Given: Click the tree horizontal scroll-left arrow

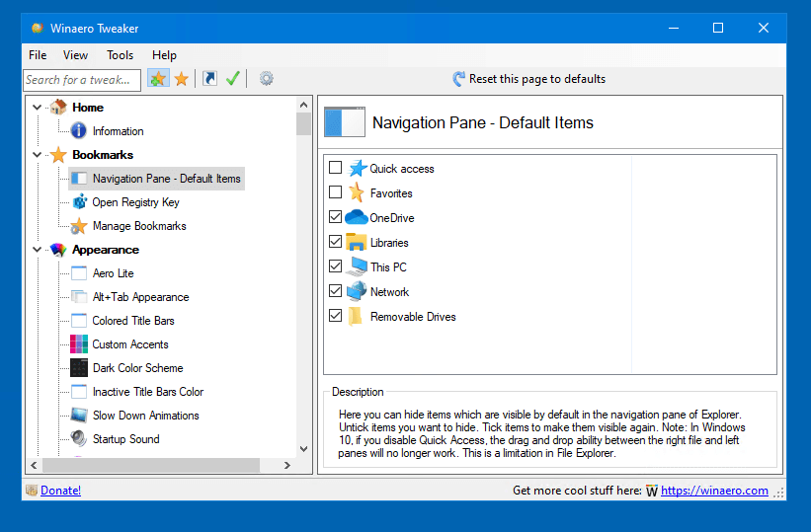Looking at the screenshot, I should pyautogui.click(x=35, y=465).
